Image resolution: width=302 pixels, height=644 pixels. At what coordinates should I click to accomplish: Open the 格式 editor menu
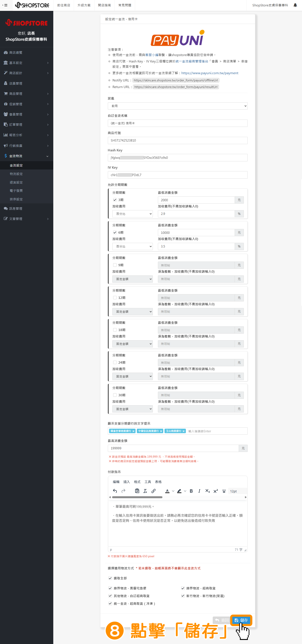137,482
